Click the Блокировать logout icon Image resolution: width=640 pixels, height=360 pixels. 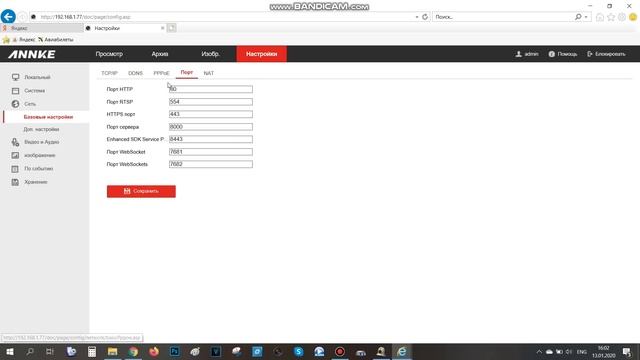coord(590,54)
